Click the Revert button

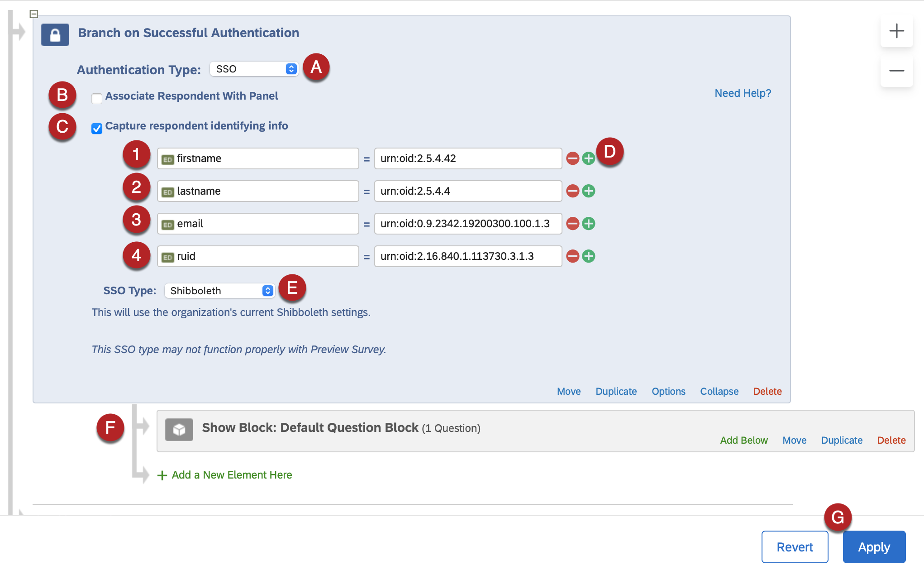(795, 547)
